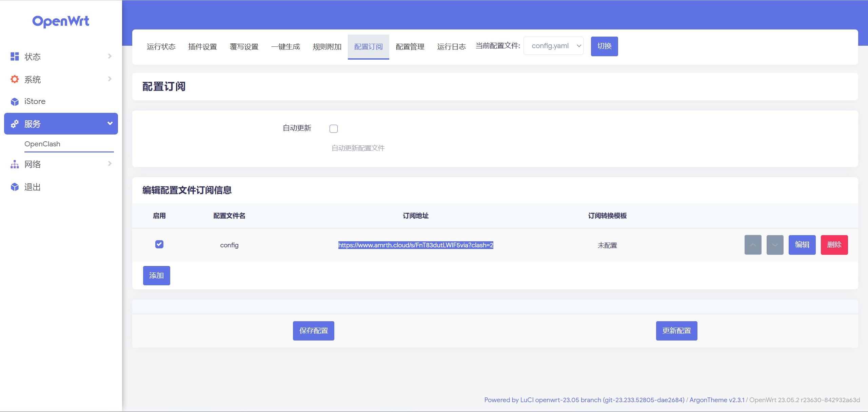Image resolution: width=868 pixels, height=412 pixels.
Task: Move config row down with arrow button
Action: coord(775,245)
